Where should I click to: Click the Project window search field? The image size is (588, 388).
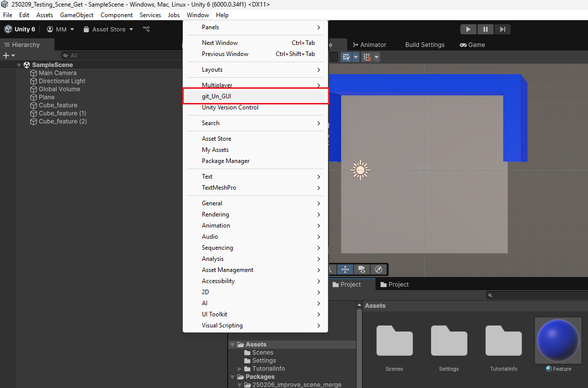(537, 295)
